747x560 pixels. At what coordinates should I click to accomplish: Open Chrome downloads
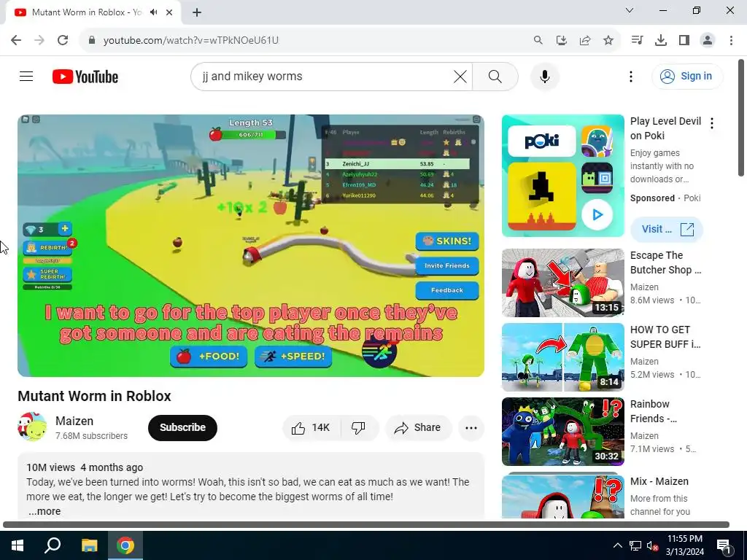click(x=660, y=40)
